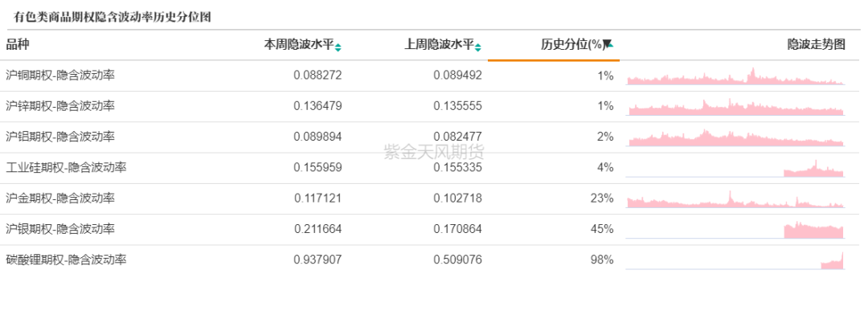The width and height of the screenshot is (868, 315).
Task: Click value 0.509076 in 碳酸锂 row
Action: 458,259
